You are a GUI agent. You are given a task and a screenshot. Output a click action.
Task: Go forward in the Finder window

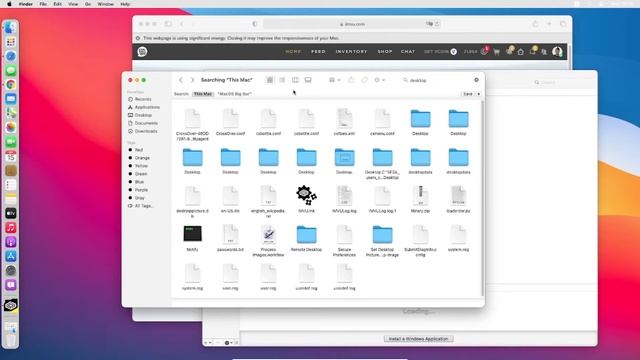[x=192, y=80]
